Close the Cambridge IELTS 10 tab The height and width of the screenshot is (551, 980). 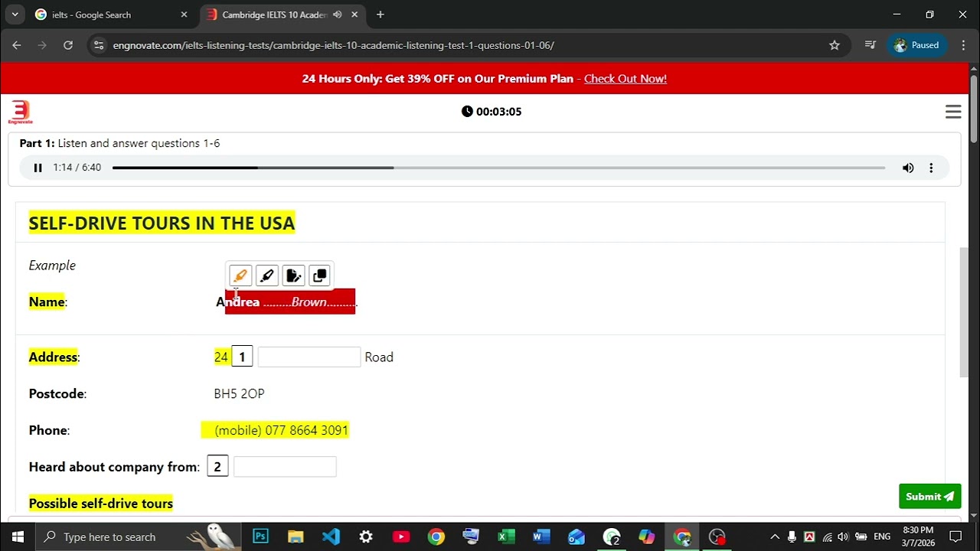pyautogui.click(x=354, y=15)
